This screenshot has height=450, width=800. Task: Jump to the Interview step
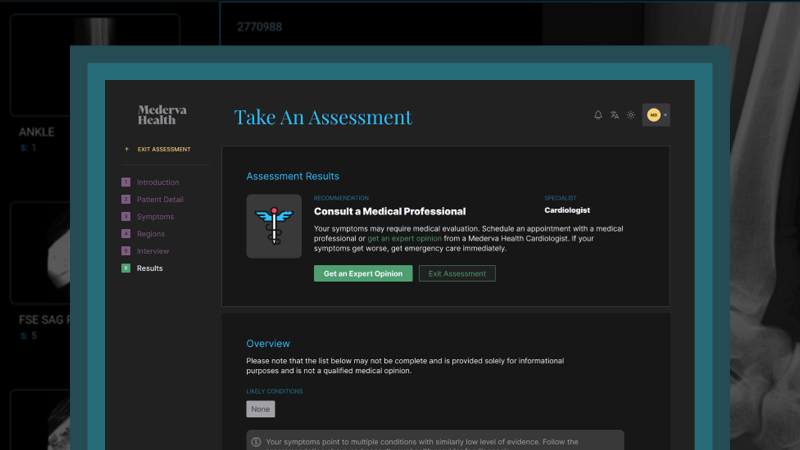pos(153,251)
